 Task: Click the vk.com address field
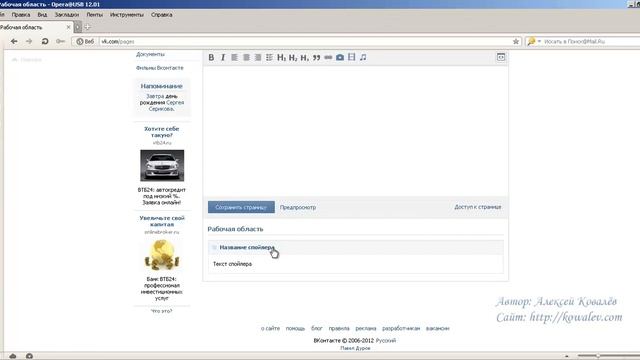(304, 41)
